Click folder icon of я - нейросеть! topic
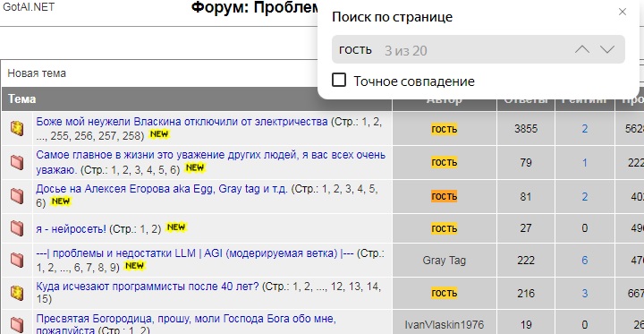This screenshot has height=334, width=644. pos(17,227)
